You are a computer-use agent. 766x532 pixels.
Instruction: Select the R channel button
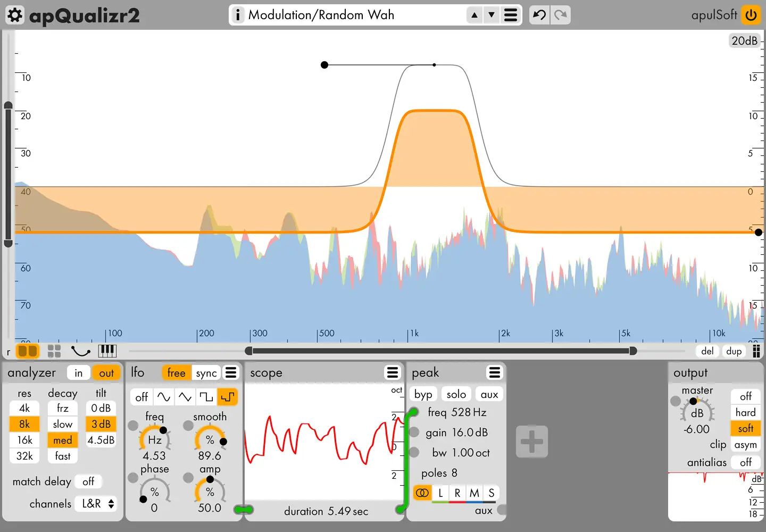(x=457, y=493)
